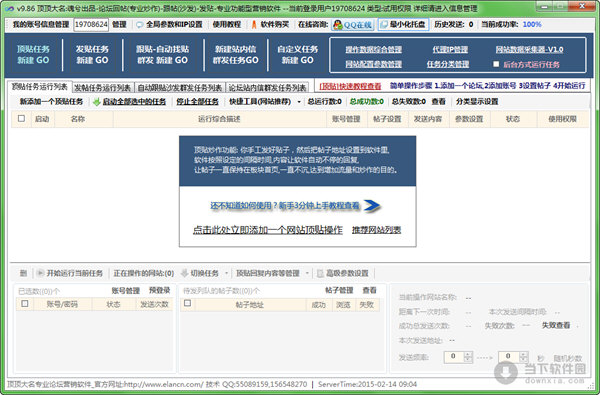600x395 pixels.
Task: Click the green arrow icon beside 启动全部选中的任务
Action: 97,102
